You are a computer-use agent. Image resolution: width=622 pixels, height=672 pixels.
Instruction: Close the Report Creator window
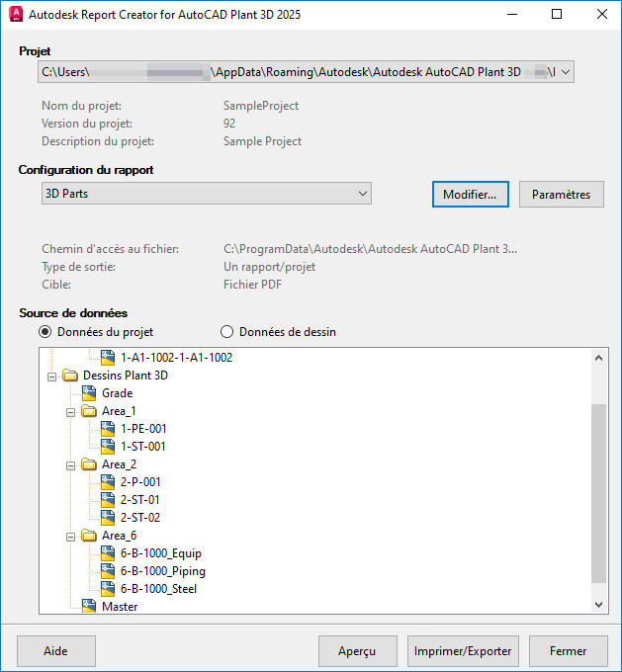pos(601,14)
